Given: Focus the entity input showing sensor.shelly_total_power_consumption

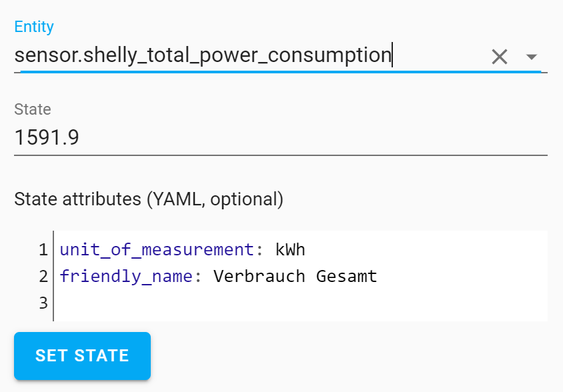Looking at the screenshot, I should click(x=200, y=55).
